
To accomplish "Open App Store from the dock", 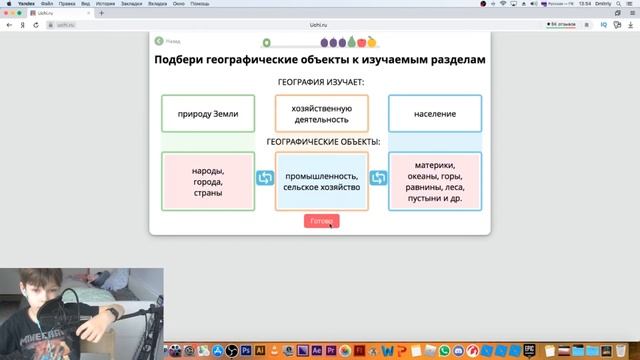I will (x=218, y=351).
